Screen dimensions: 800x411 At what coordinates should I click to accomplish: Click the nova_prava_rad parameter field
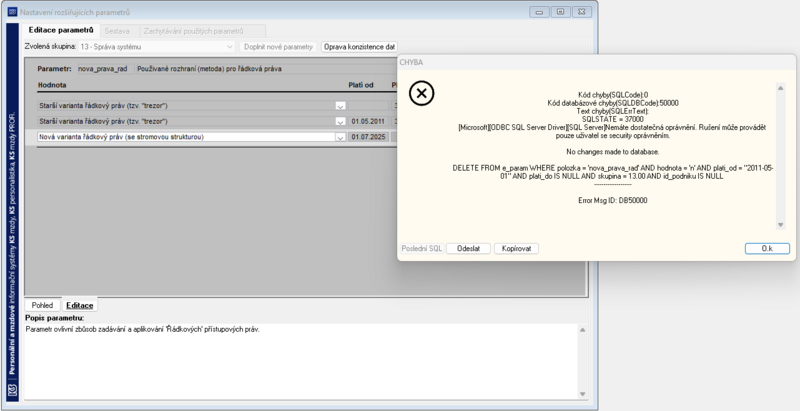106,69
